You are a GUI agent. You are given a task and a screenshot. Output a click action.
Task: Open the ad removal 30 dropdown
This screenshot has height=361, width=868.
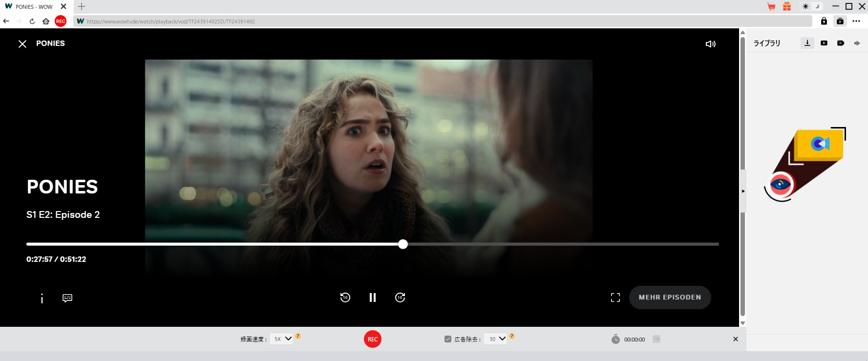tap(495, 339)
